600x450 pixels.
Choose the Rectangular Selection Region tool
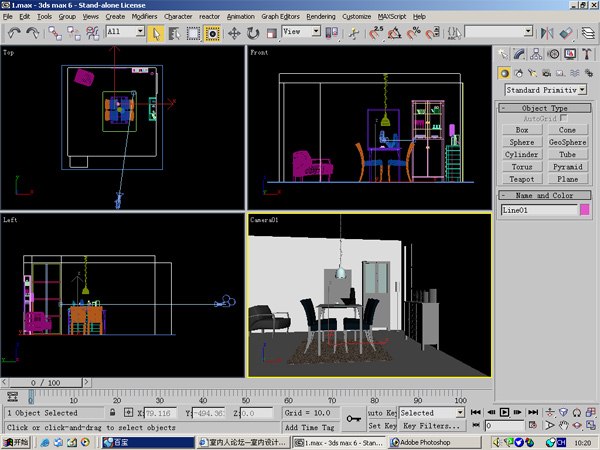point(193,33)
